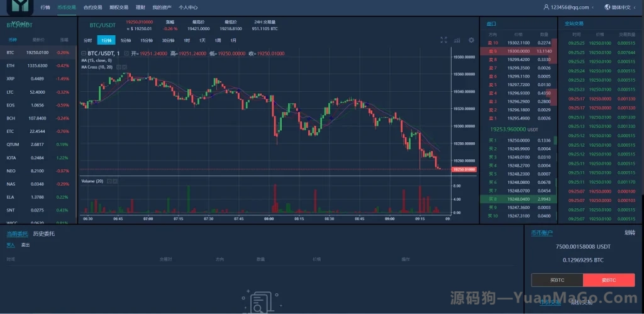Switch chart to 1月 interval

point(233,40)
